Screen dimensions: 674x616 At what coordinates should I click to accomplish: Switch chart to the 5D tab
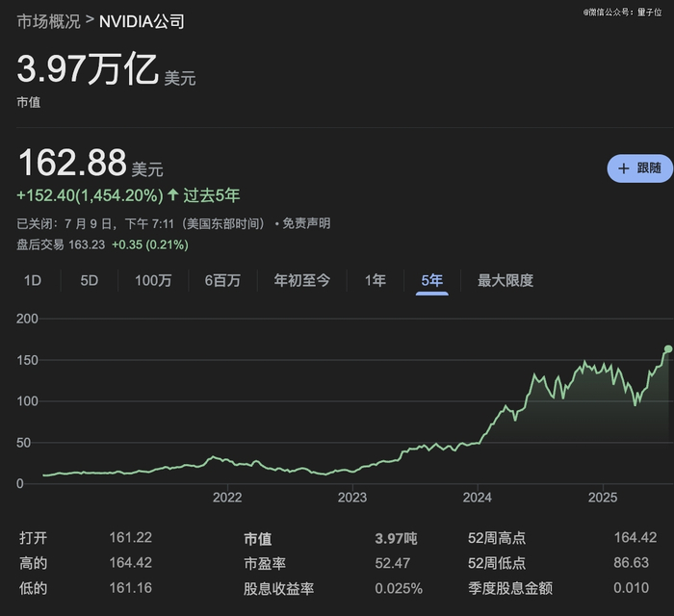tap(90, 280)
